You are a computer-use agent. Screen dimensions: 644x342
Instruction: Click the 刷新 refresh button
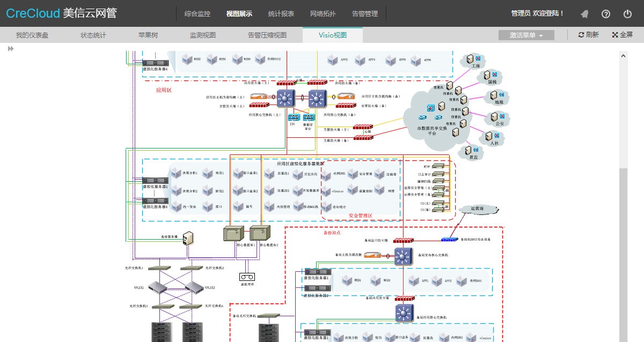tap(588, 35)
